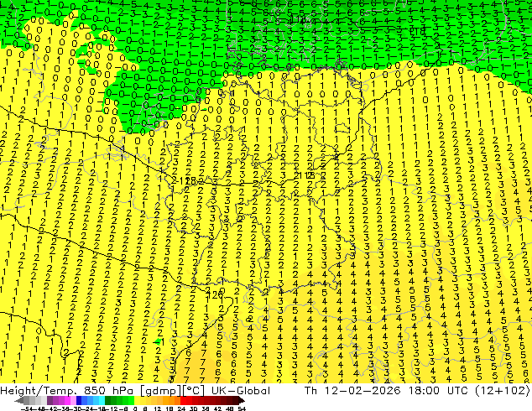Viewport: 532px width, 411px height.
Task: Click the 'UK-Global' model name
Action: pyautogui.click(x=241, y=391)
